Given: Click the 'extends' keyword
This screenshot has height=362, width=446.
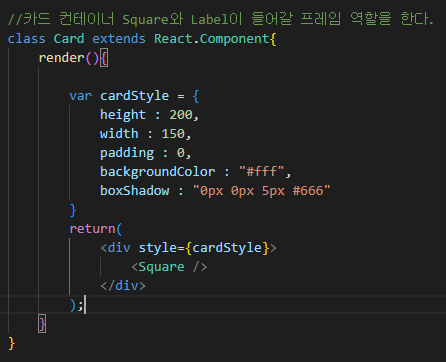Looking at the screenshot, I should [119, 39].
